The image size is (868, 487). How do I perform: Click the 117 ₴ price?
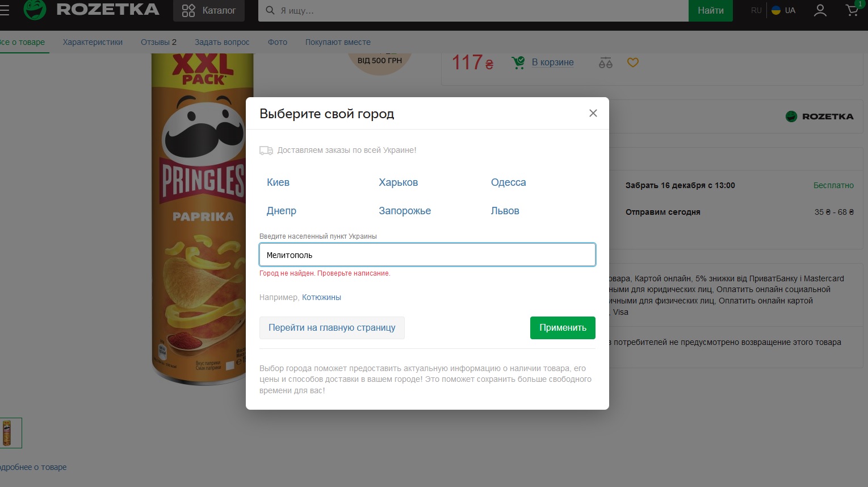tap(472, 62)
